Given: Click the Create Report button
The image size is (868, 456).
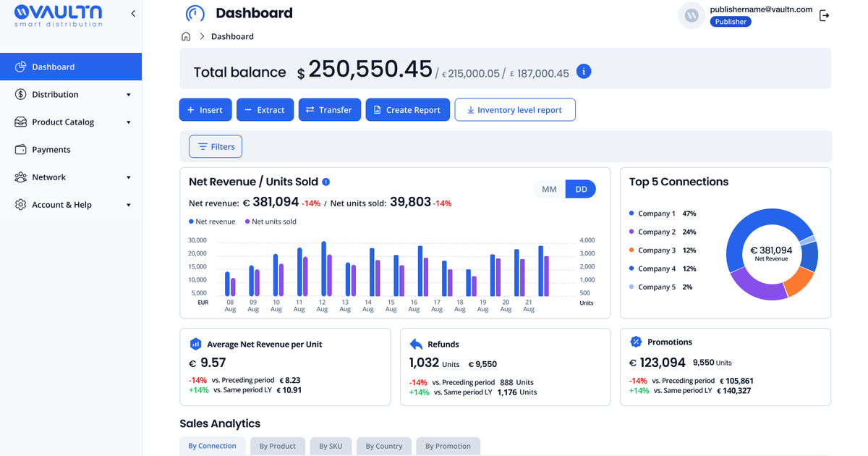Looking at the screenshot, I should click(408, 110).
